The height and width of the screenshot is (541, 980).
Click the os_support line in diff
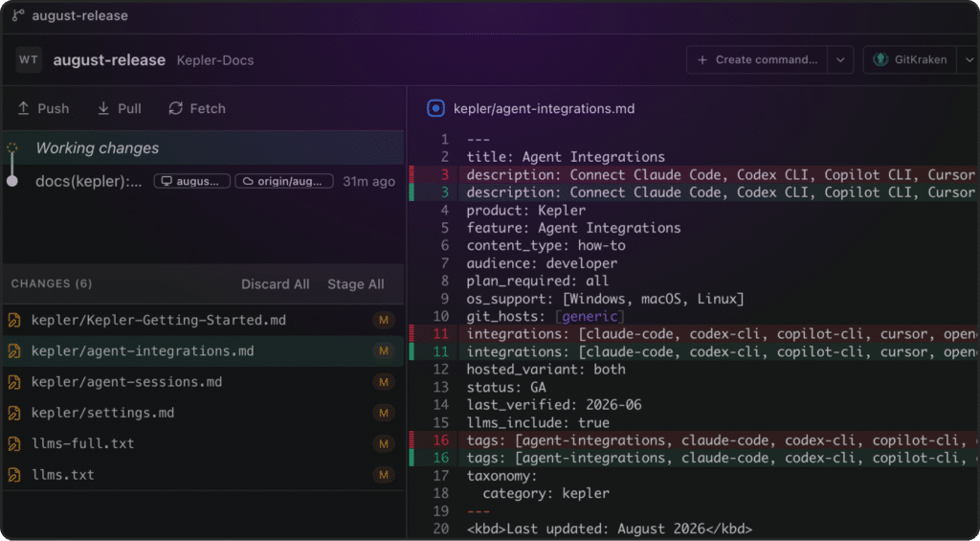(605, 299)
